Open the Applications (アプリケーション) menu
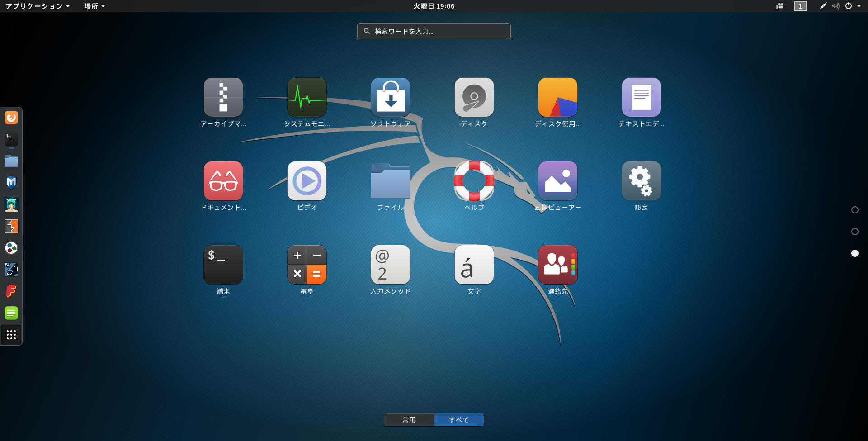Viewport: 868px width, 441px height. click(x=38, y=6)
